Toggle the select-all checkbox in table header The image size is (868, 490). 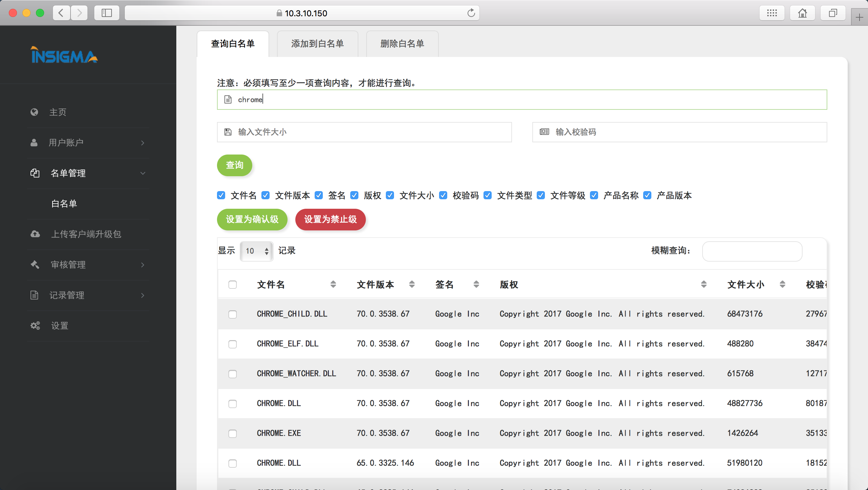233,285
